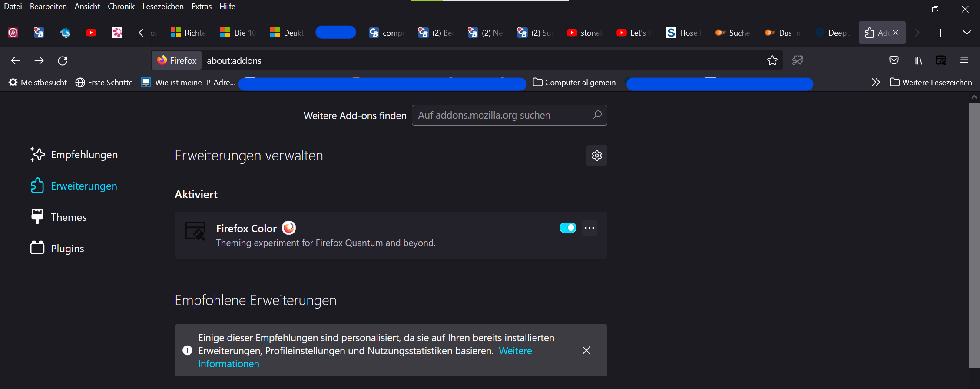Open the Extras menu
The height and width of the screenshot is (389, 980).
pyautogui.click(x=202, y=7)
